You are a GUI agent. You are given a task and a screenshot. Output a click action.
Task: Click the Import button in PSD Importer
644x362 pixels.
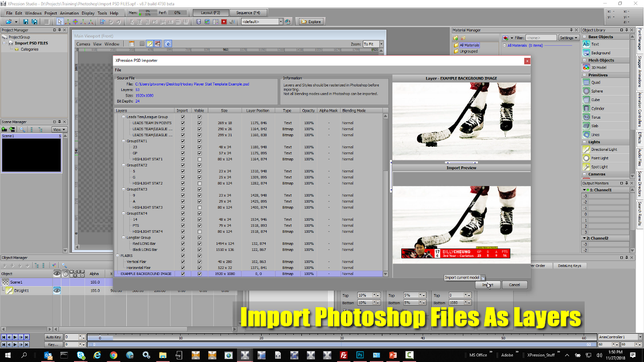[488, 285]
